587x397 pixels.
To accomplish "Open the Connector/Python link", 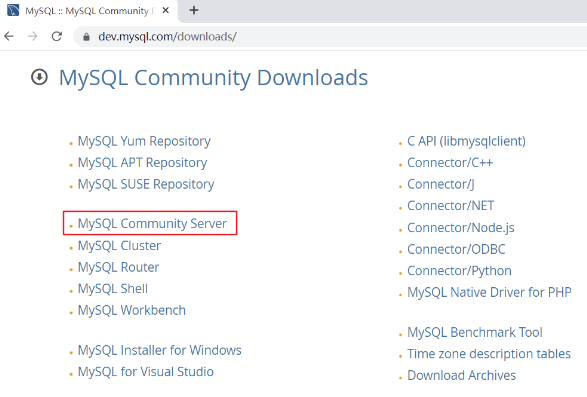I will 459,271.
